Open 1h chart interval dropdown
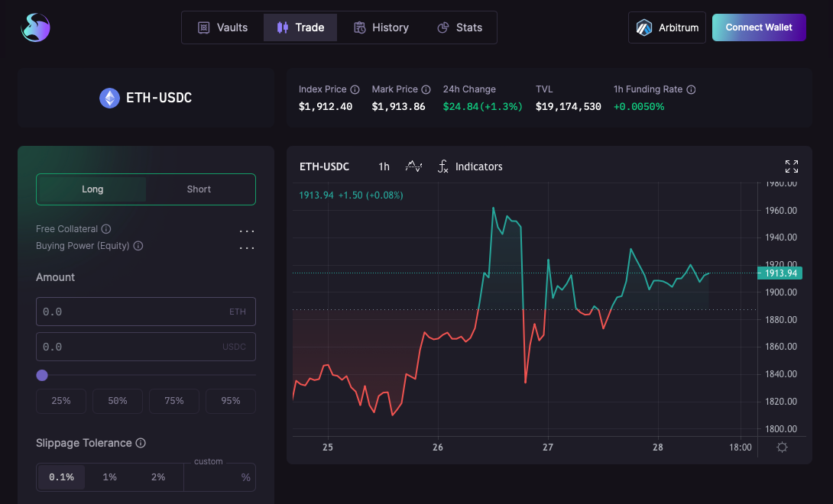The height and width of the screenshot is (504, 833). pyautogui.click(x=384, y=166)
